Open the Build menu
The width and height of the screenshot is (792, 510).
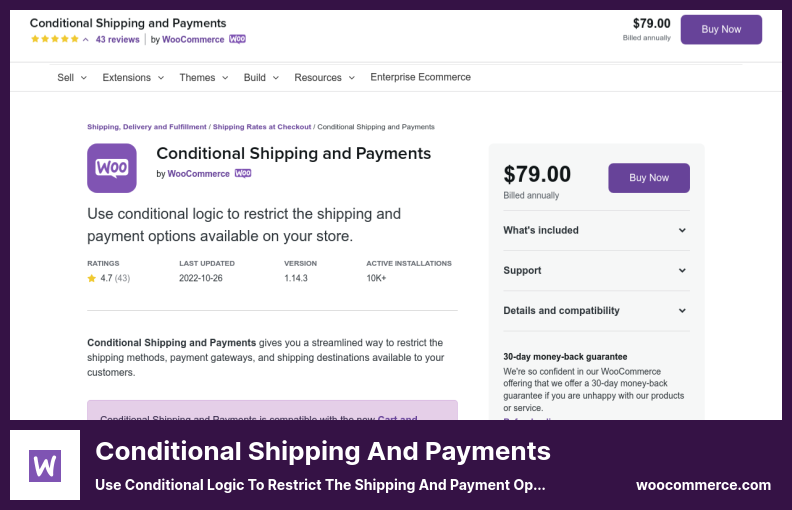click(x=261, y=77)
